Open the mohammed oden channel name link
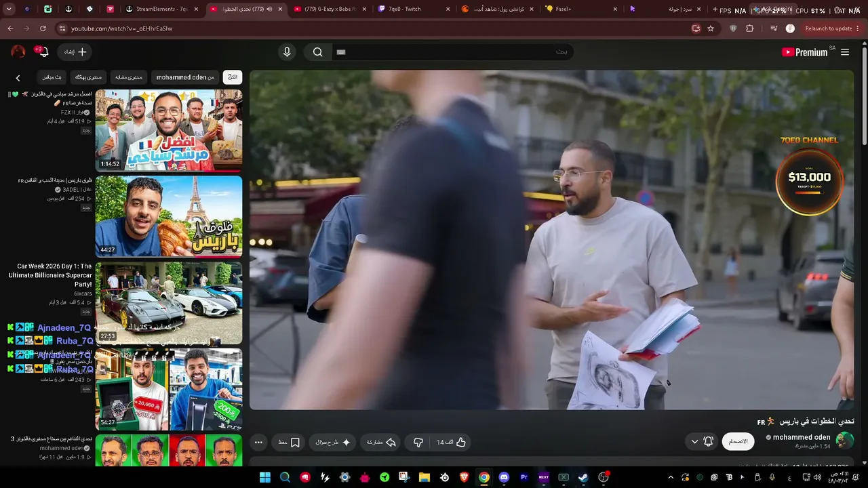 [x=802, y=437]
